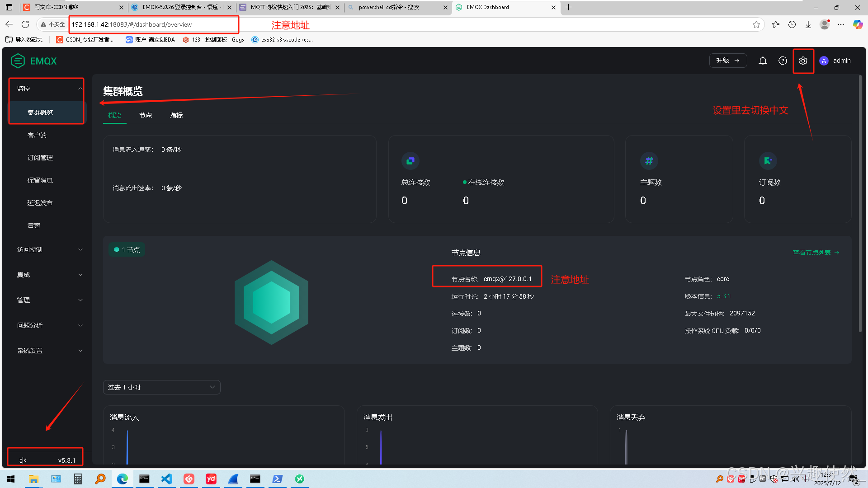Screen dimensions: 868x488
Task: Expand the 管理 sidebar section
Action: (50, 300)
